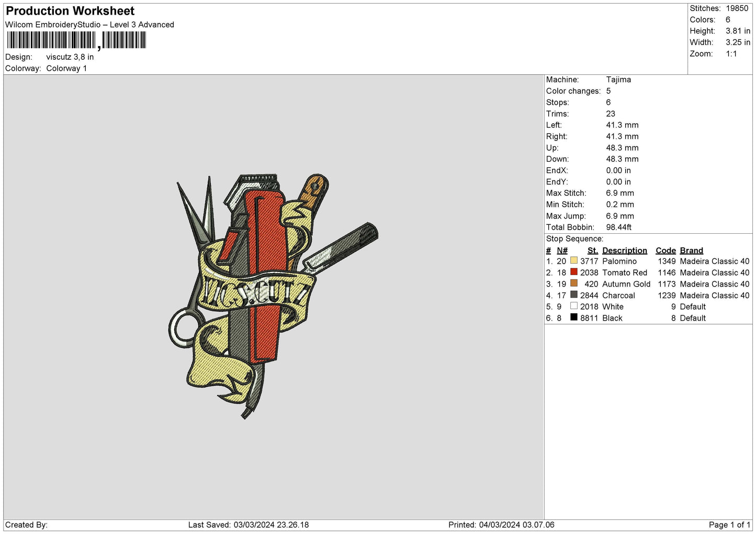756x534 pixels.
Task: Click the Machine value 'Tajima'
Action: [x=618, y=79]
